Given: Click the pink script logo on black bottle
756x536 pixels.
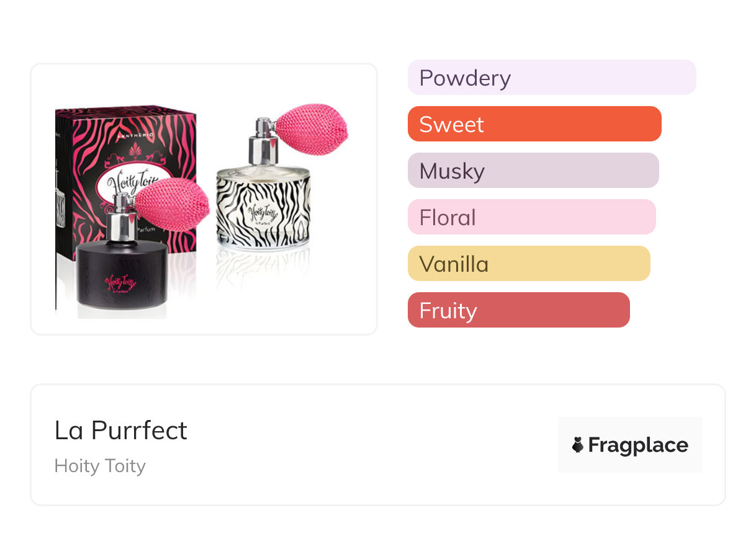Looking at the screenshot, I should point(121,282).
